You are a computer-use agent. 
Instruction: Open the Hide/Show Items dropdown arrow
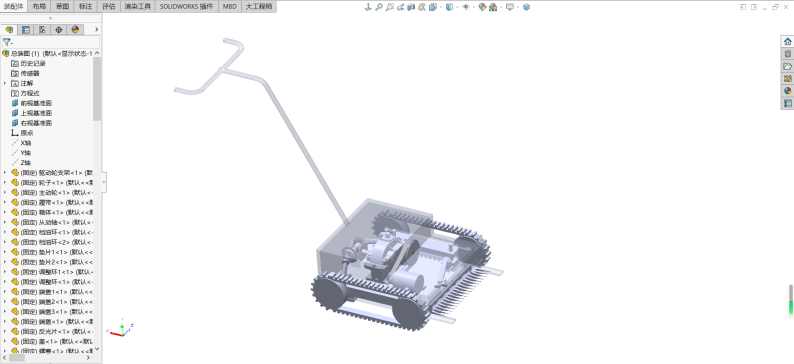tap(473, 7)
